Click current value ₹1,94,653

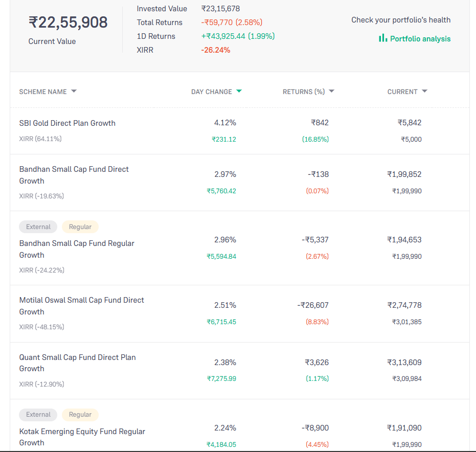click(x=404, y=240)
